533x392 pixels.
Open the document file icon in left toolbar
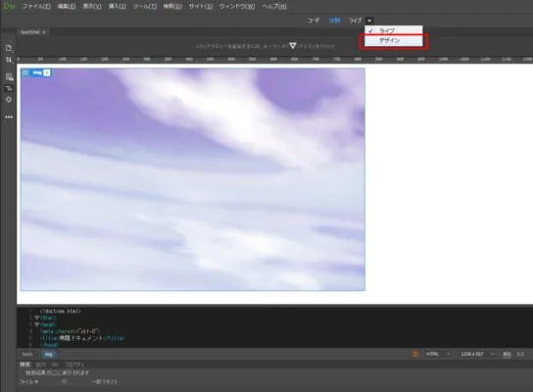pyautogui.click(x=9, y=48)
